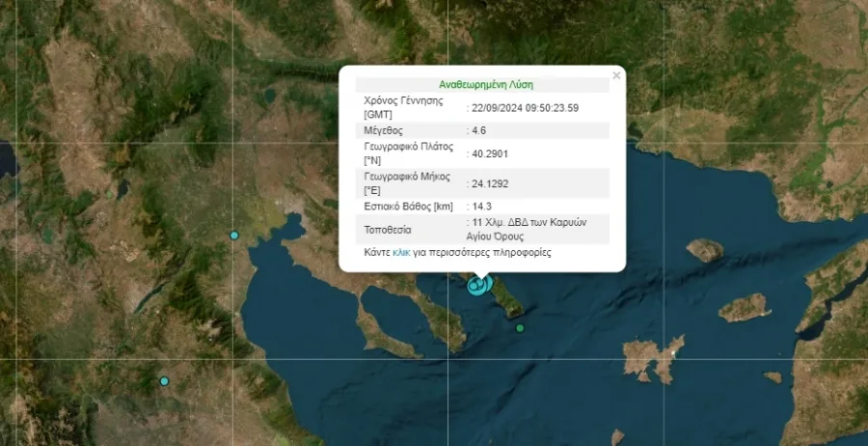
Task: Click the 'Τοποθεσία' label in popup
Action: 387,231
